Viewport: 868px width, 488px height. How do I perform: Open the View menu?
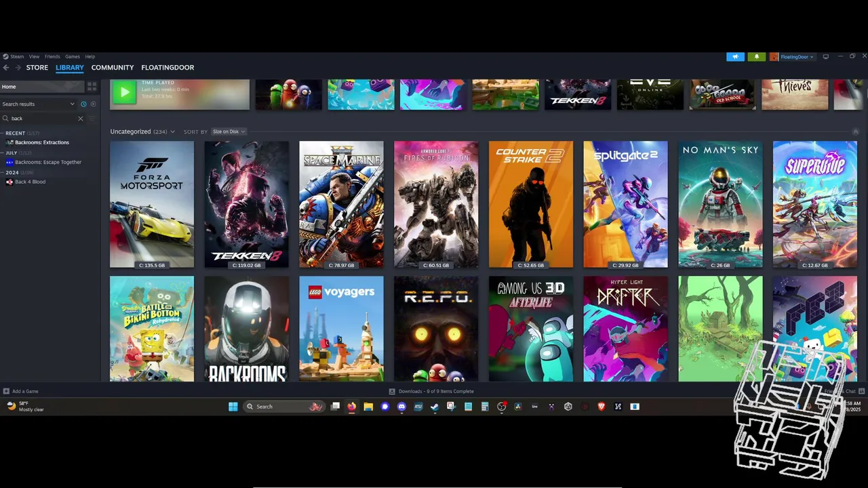tap(34, 57)
